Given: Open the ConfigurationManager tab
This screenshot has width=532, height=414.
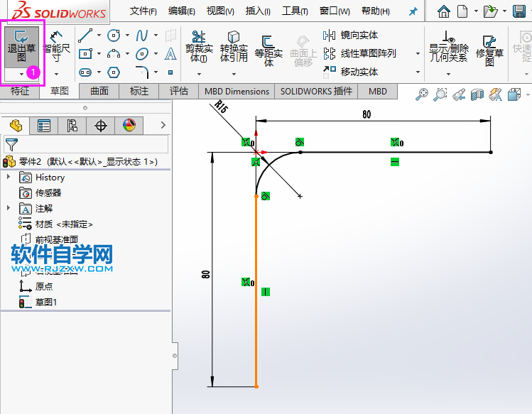Looking at the screenshot, I should [x=72, y=126].
